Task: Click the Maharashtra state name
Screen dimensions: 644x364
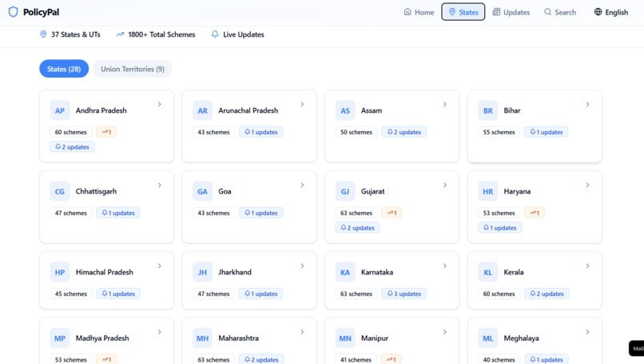Action: pos(239,338)
